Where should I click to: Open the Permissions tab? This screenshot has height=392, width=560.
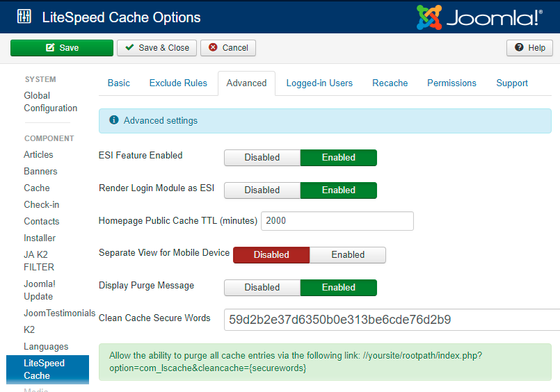tap(451, 83)
